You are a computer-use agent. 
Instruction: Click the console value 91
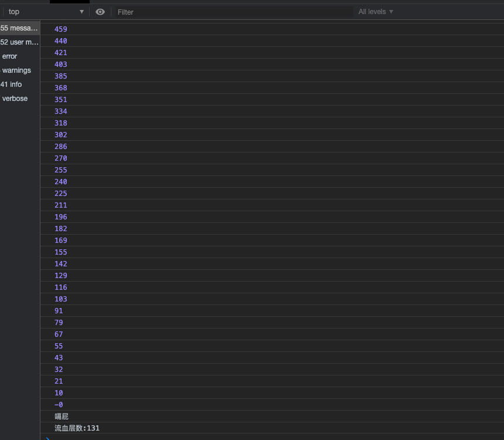[59, 311]
